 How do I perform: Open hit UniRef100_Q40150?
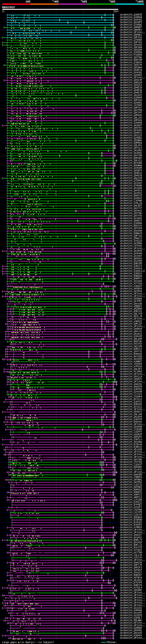point(131,633)
